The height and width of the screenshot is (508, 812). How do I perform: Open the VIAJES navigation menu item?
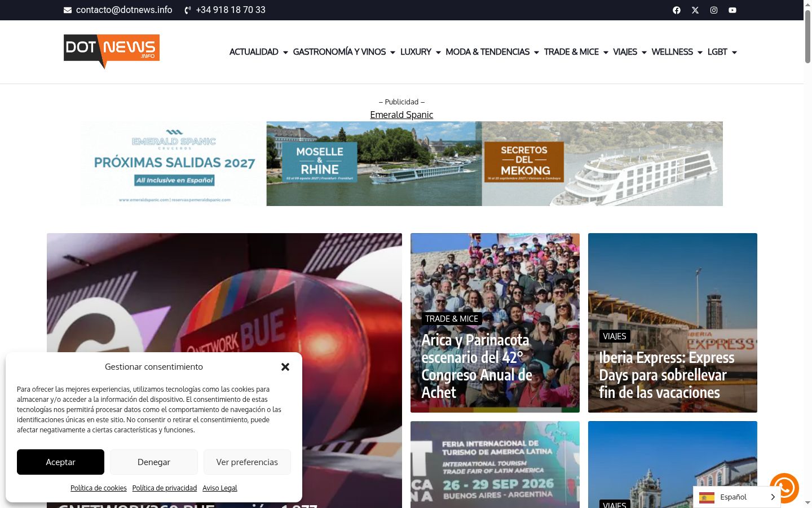[625, 52]
